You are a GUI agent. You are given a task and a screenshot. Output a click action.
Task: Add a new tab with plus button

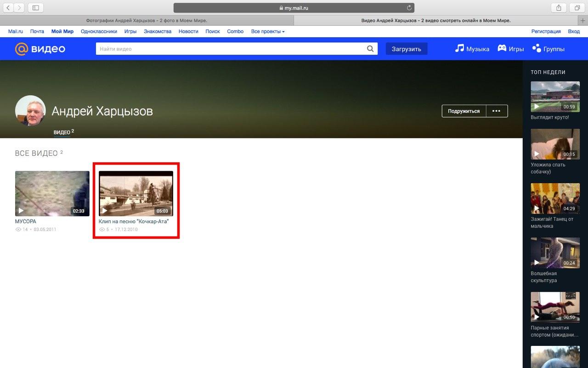[583, 21]
